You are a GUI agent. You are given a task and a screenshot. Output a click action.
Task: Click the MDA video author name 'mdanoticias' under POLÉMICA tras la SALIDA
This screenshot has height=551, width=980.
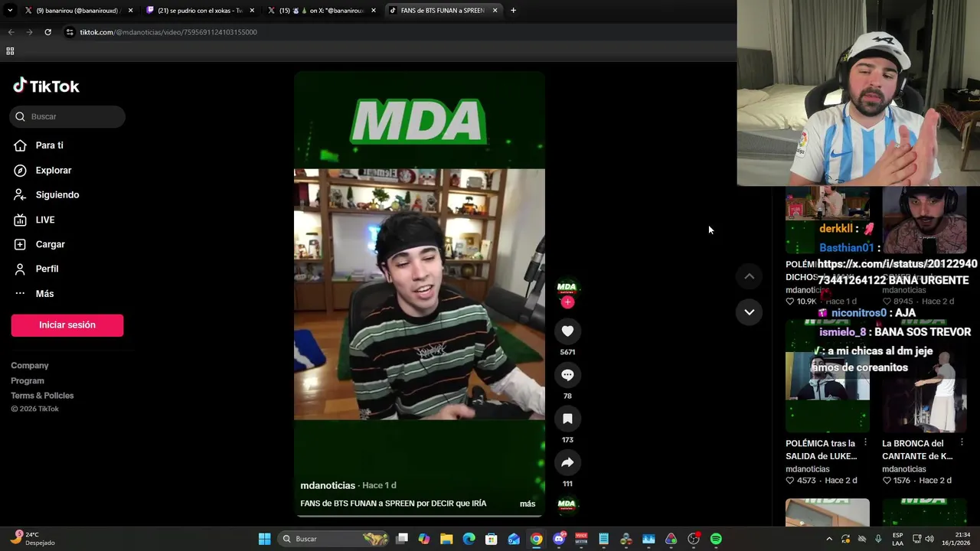(x=807, y=469)
